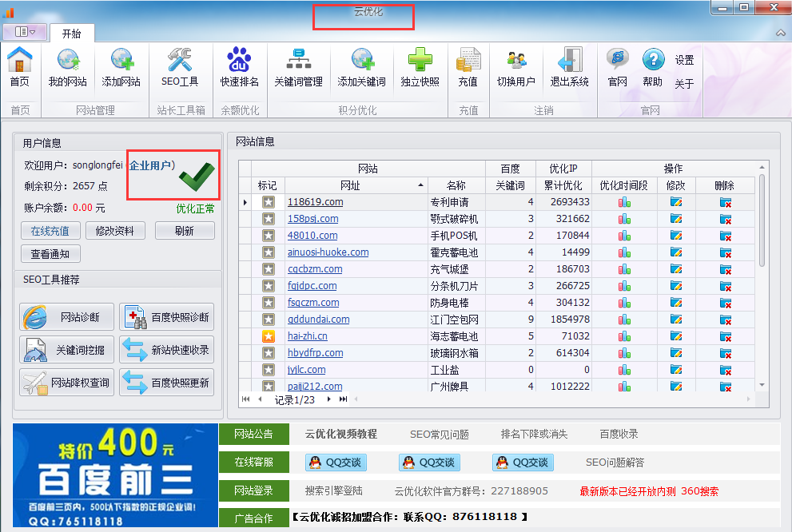The height and width of the screenshot is (532, 792).
Task: Select the 开始 ribbon tab
Action: coord(71,34)
